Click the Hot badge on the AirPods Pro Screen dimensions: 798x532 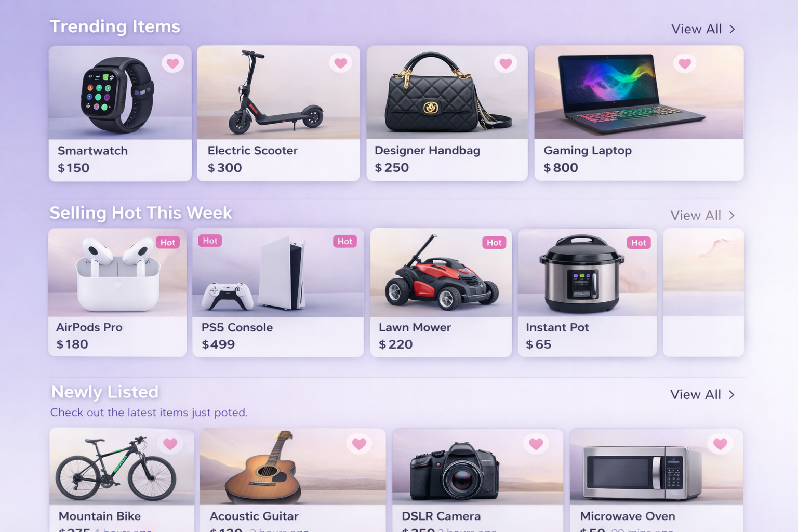168,242
